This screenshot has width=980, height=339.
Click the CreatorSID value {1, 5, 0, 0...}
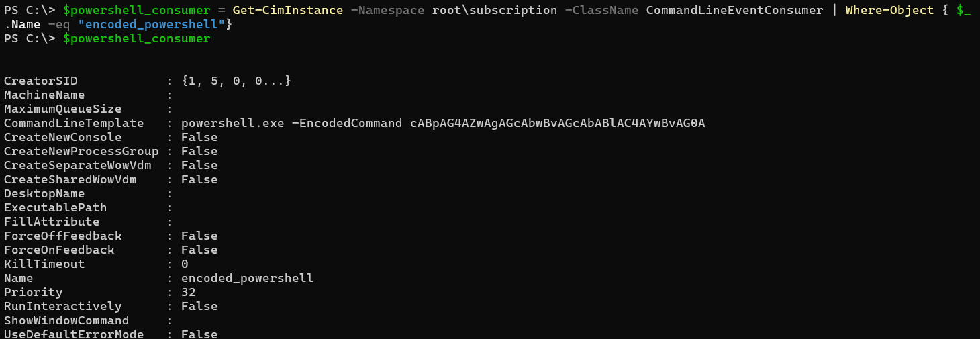(236, 81)
